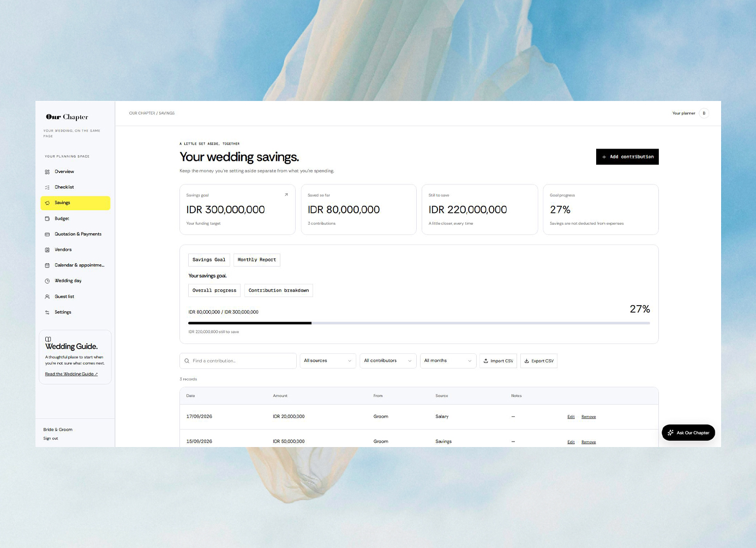Screen dimensions: 756x548
Task: Switch to the Monthly Report tab
Action: (x=257, y=260)
